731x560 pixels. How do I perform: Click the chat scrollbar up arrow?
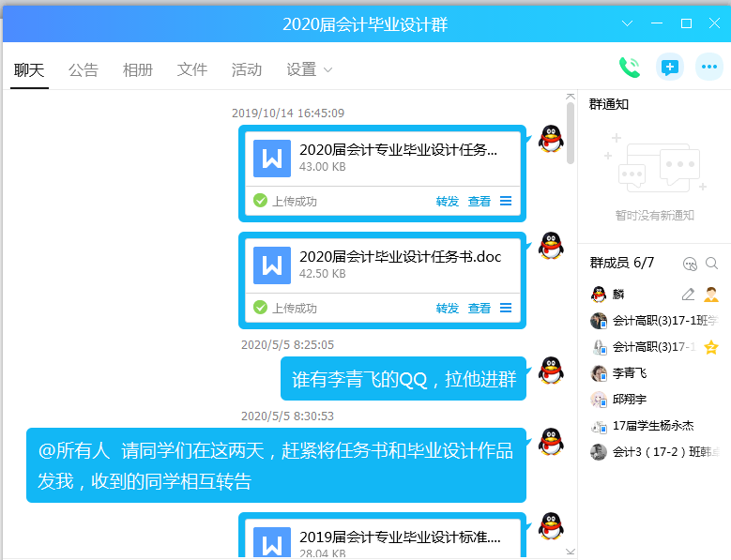point(571,96)
